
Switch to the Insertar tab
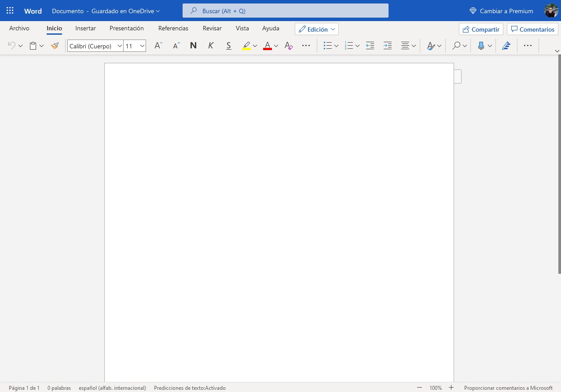point(85,28)
